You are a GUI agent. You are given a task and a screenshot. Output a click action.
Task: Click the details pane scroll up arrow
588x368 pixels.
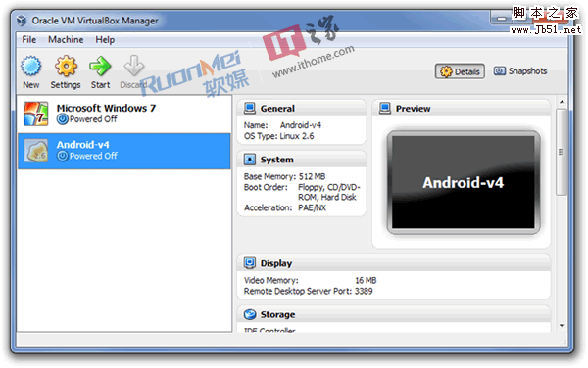(x=562, y=102)
